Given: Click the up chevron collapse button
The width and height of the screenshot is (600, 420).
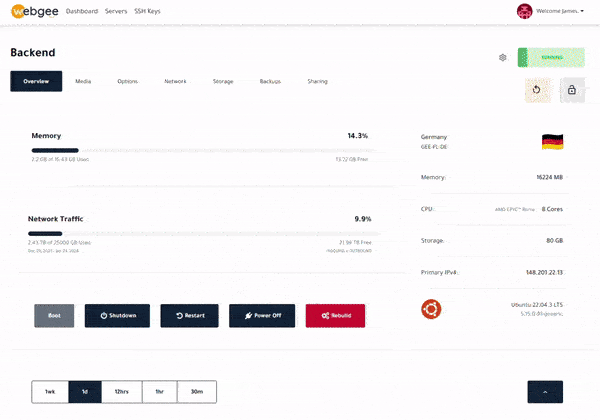Looking at the screenshot, I should (545, 392).
